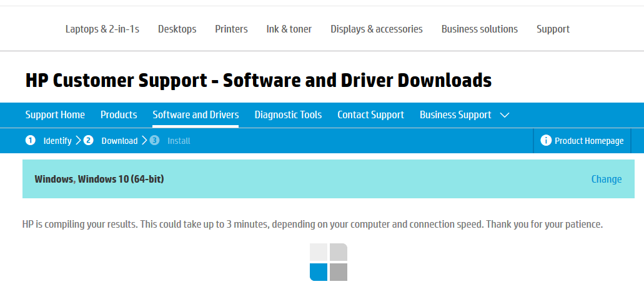
Task: Click the HP is compiling your results message
Action: [x=312, y=225]
